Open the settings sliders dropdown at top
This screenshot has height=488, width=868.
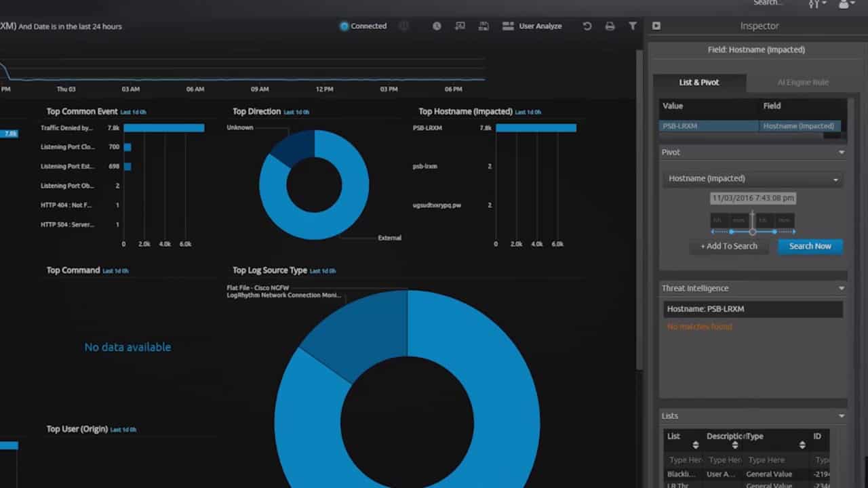tap(817, 4)
